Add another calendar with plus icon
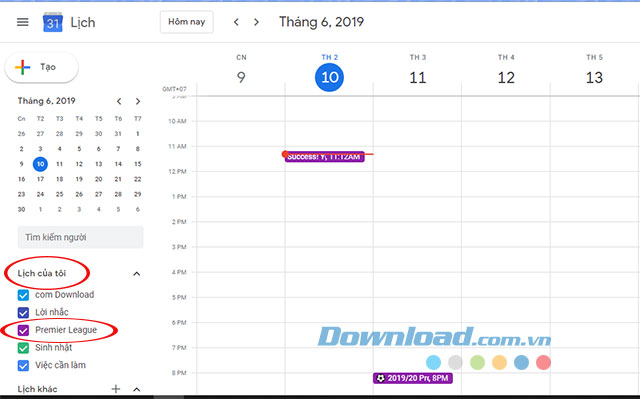The height and width of the screenshot is (399, 640). click(x=116, y=389)
